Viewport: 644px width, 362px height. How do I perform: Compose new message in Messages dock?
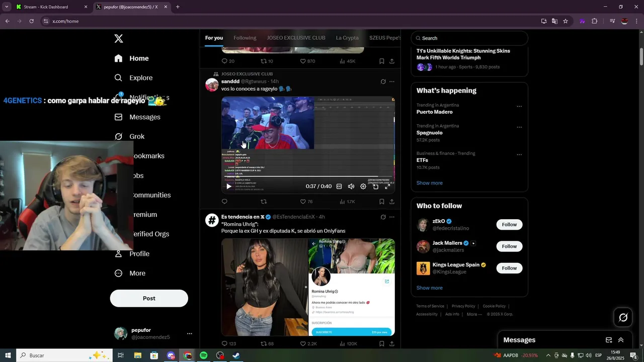click(x=609, y=340)
